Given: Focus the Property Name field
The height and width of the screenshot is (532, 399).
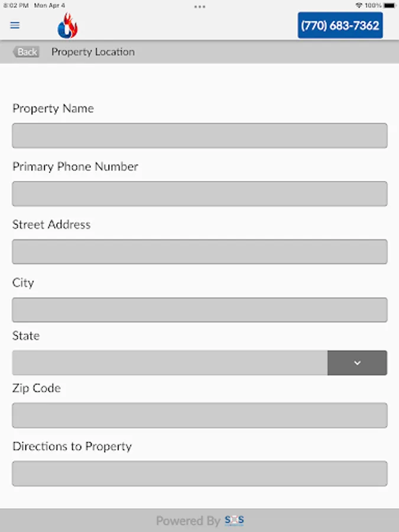Looking at the screenshot, I should [x=200, y=136].
